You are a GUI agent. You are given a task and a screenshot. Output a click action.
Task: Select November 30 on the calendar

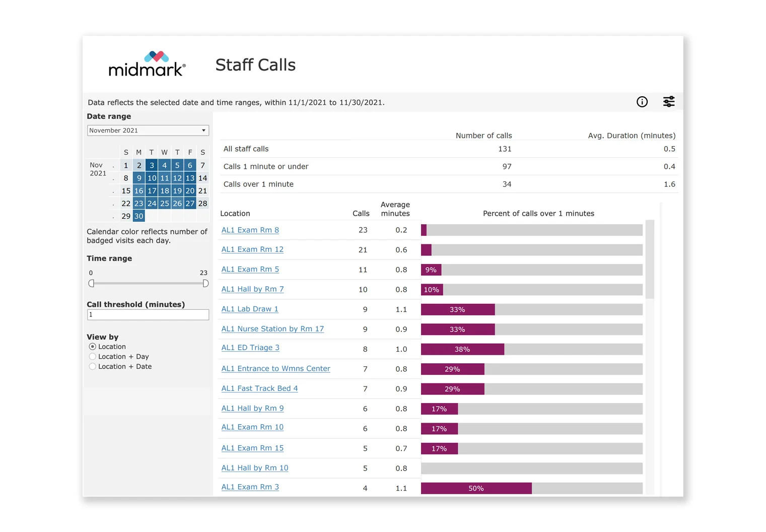point(138,216)
